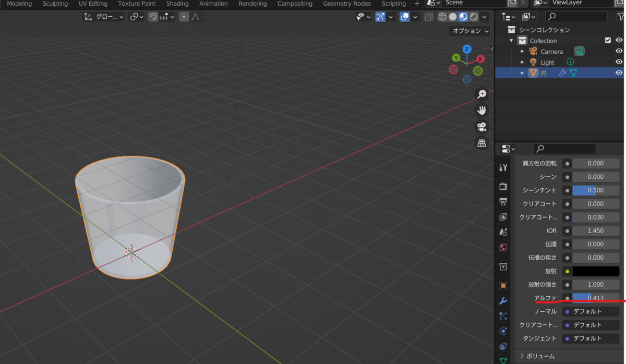Open the Render properties tab icon
This screenshot has height=364, width=626.
coord(503,186)
